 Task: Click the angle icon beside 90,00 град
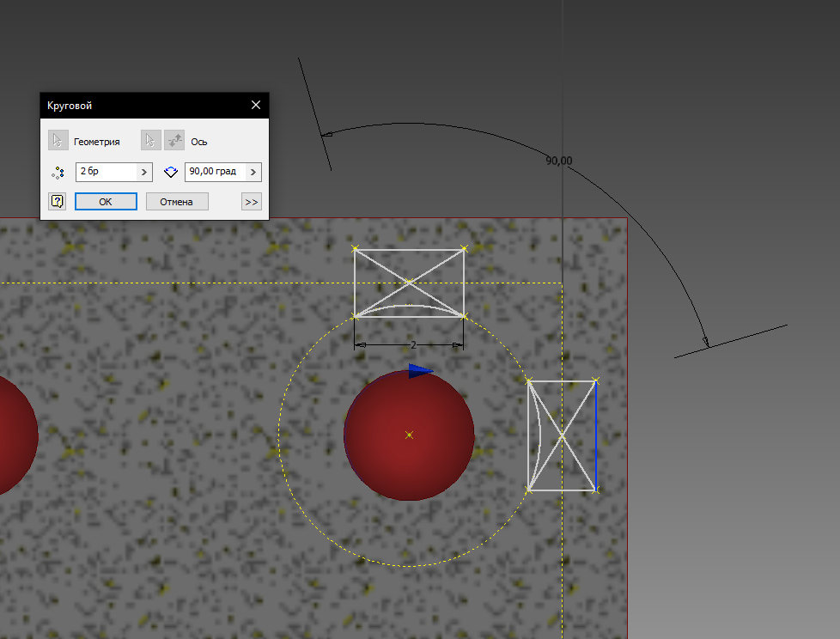point(170,172)
